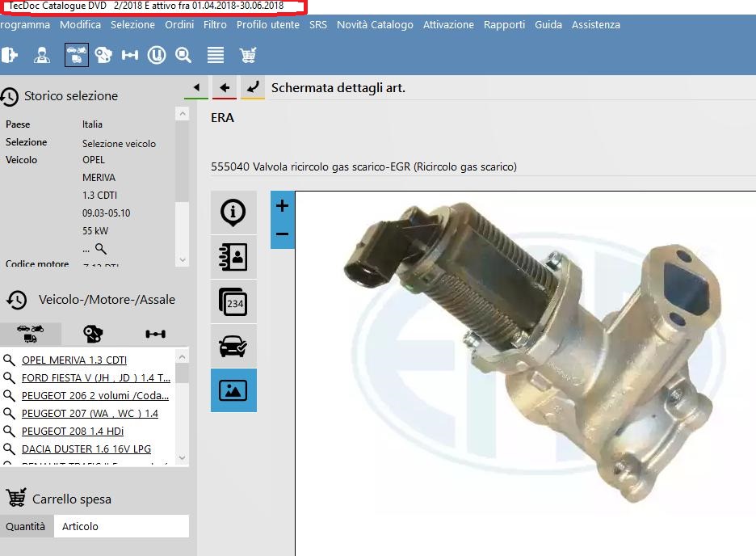Screen dimensions: 756x556
Task: Open the 234 reference numbers icon
Action: pos(233,302)
